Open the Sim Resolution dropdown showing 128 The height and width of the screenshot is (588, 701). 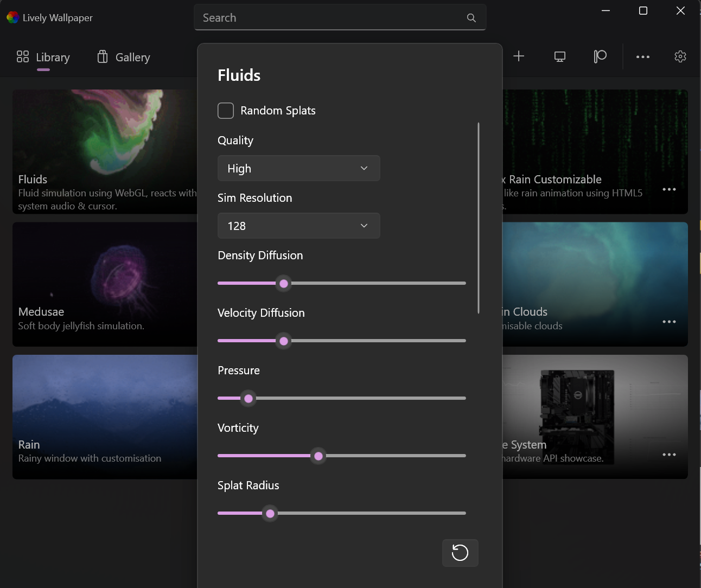298,226
